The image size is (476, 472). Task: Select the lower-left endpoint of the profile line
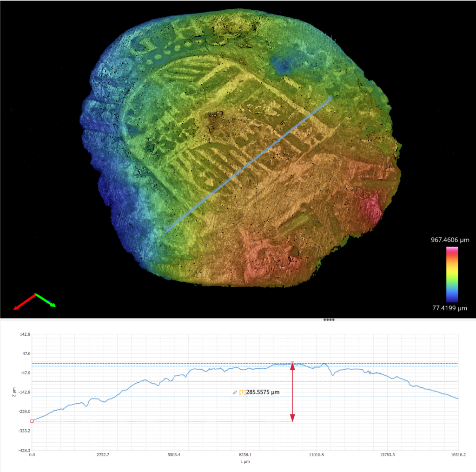(167, 229)
